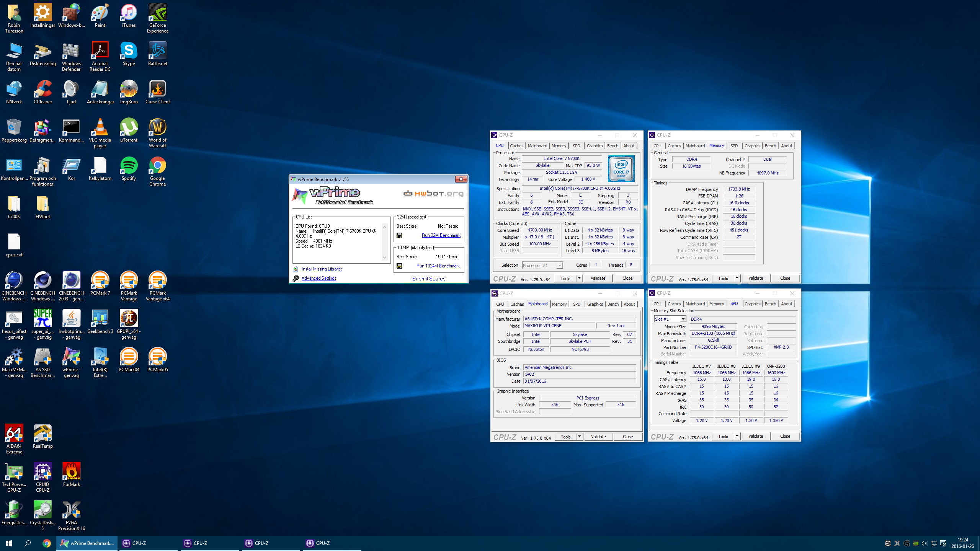Click Validate in the SPD tab window
The image size is (980, 551).
[x=756, y=436]
